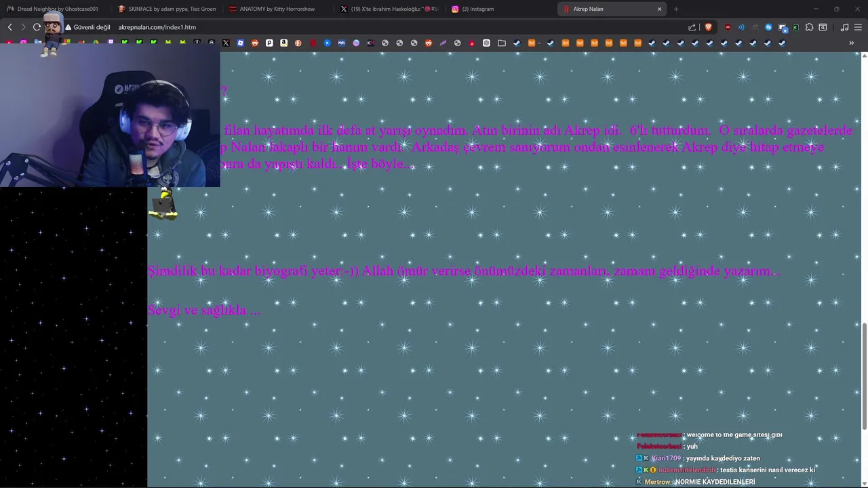Click the vertical page scrollbar thumb
The height and width of the screenshot is (488, 868).
(864, 376)
